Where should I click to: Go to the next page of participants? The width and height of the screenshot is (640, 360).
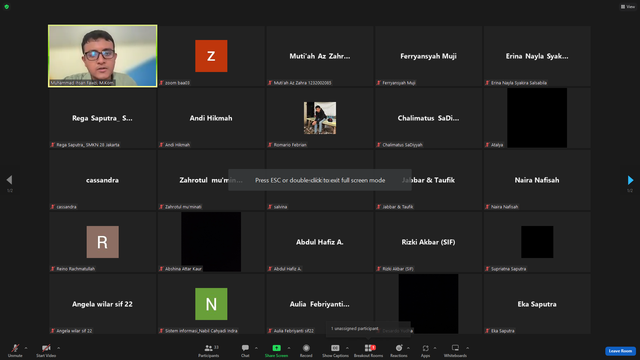pos(630,180)
